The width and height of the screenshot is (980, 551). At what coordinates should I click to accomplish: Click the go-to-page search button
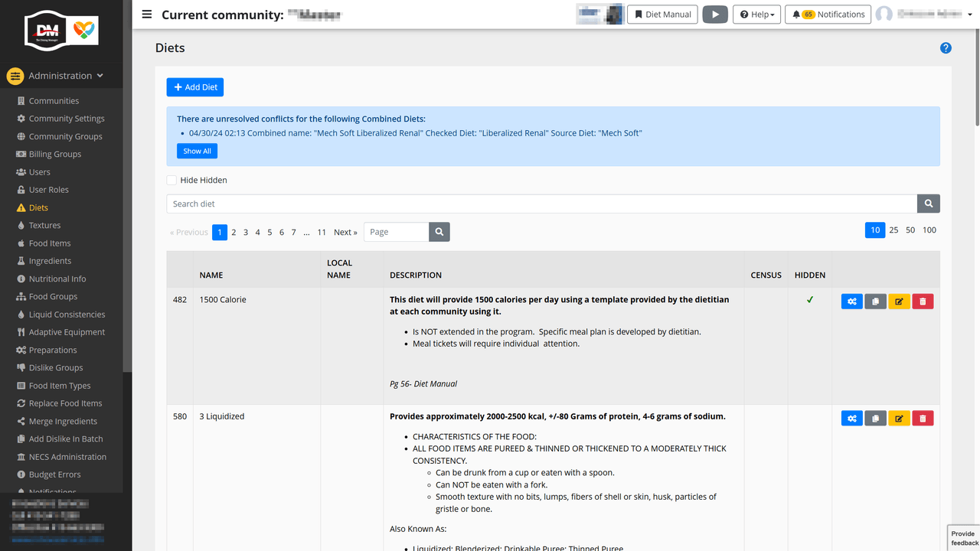point(439,232)
